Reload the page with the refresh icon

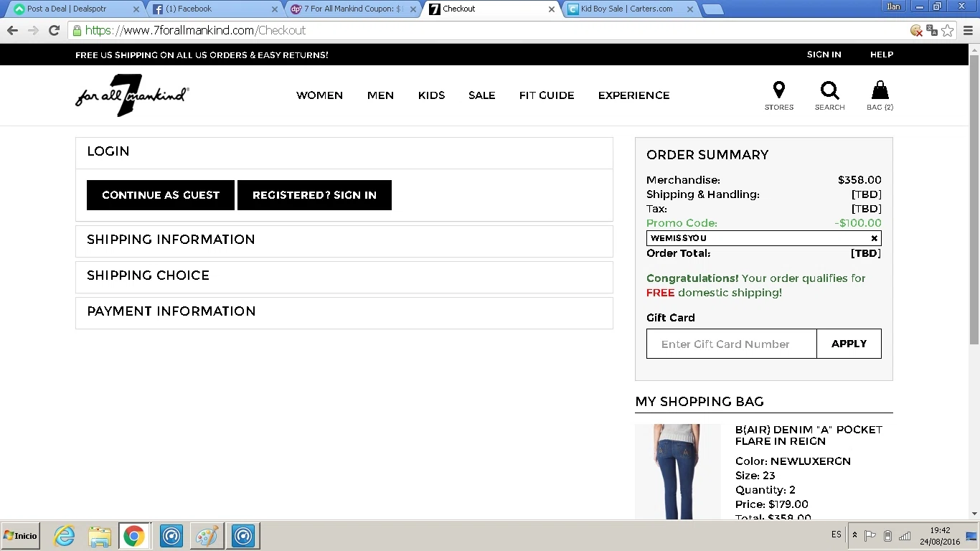coord(54,30)
